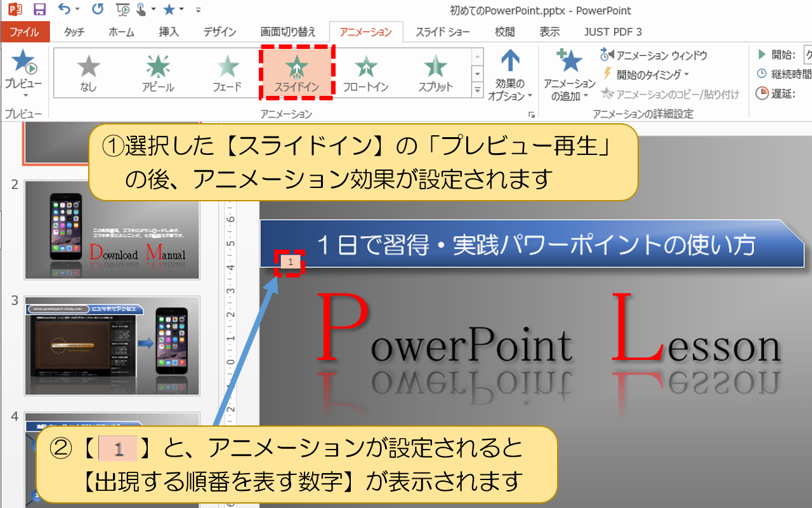Switch to the 校閲 tab
Screen dimensions: 812x508
505,32
